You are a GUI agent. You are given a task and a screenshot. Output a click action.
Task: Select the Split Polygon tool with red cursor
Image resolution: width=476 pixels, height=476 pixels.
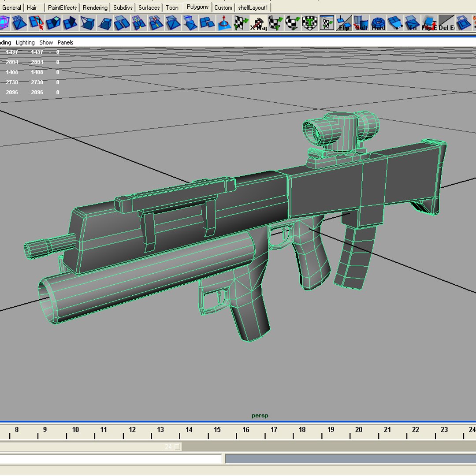37,23
